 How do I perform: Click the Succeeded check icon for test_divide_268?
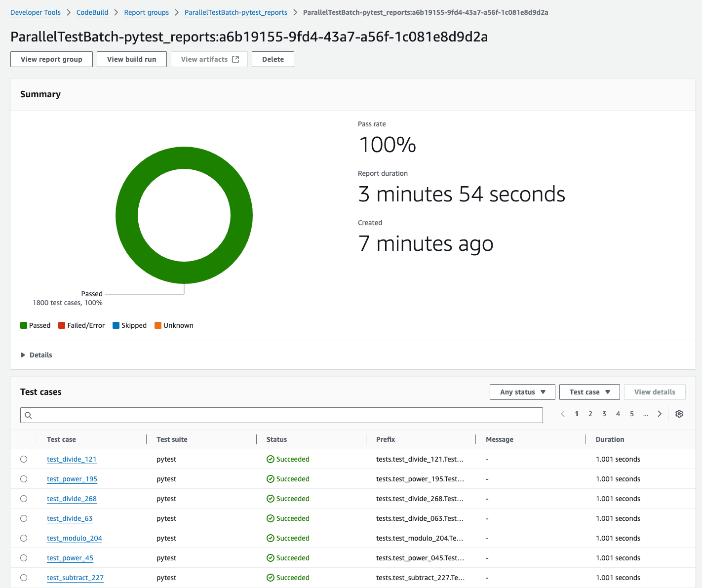coord(271,499)
